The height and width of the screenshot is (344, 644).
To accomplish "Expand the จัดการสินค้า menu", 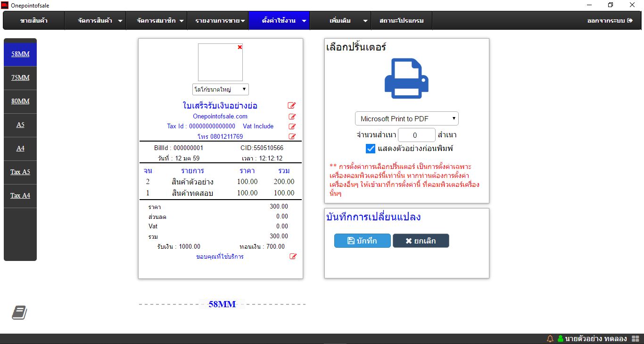I will coord(100,21).
